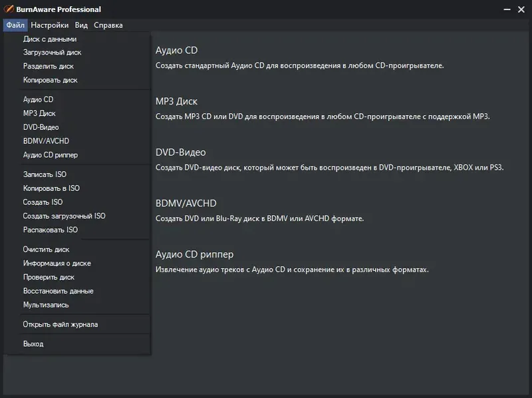
Task: Choose Восстановить данные menu item
Action: pyautogui.click(x=59, y=292)
